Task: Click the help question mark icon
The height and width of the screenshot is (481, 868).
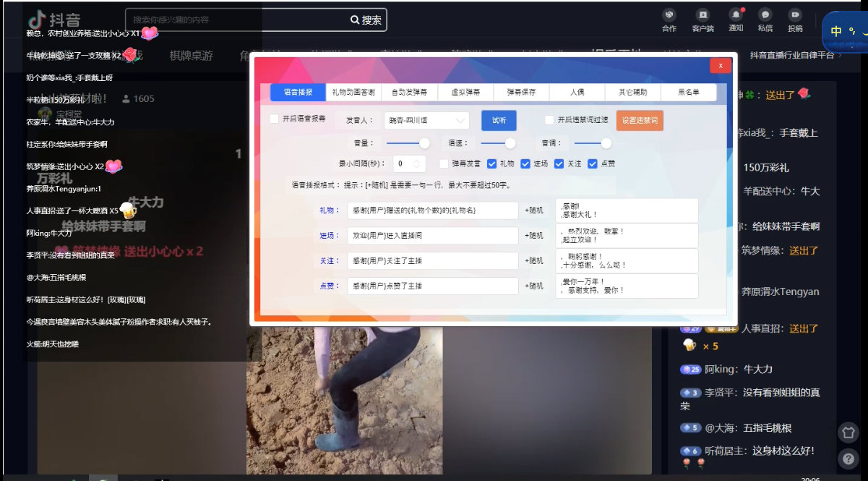Action: pyautogui.click(x=848, y=459)
